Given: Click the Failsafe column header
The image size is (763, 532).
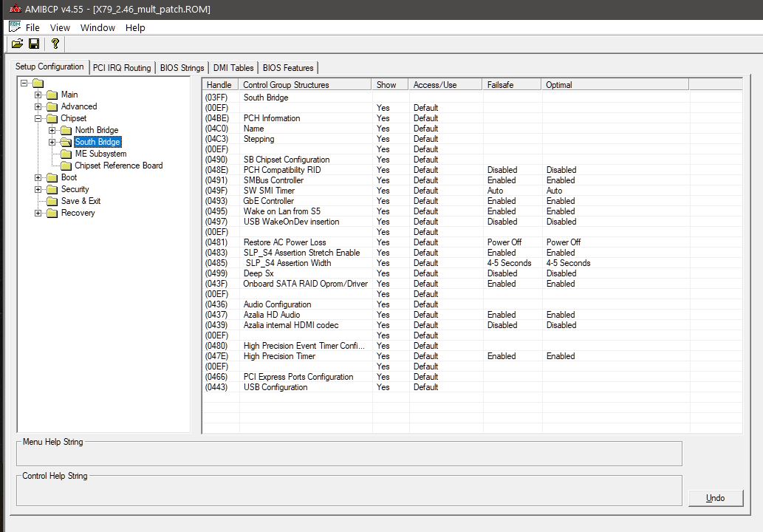Looking at the screenshot, I should [513, 85].
